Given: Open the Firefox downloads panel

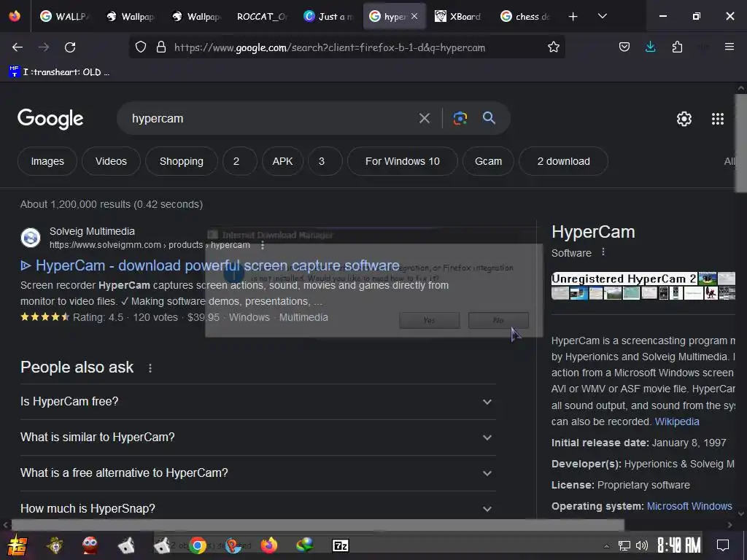Looking at the screenshot, I should click(650, 47).
